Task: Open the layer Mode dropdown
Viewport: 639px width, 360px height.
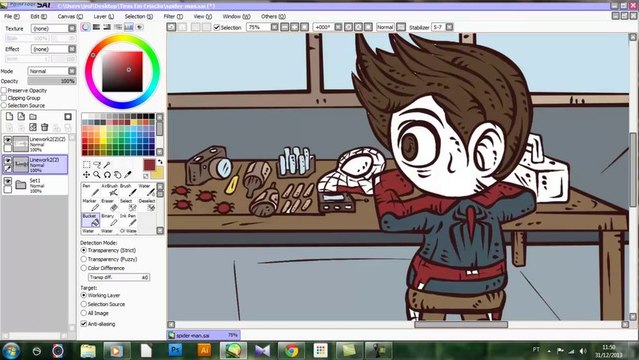Action: pyautogui.click(x=72, y=71)
